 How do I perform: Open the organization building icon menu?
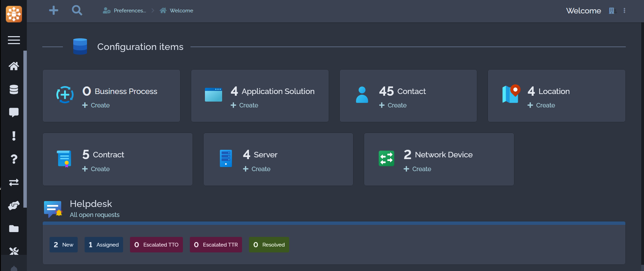point(612,11)
